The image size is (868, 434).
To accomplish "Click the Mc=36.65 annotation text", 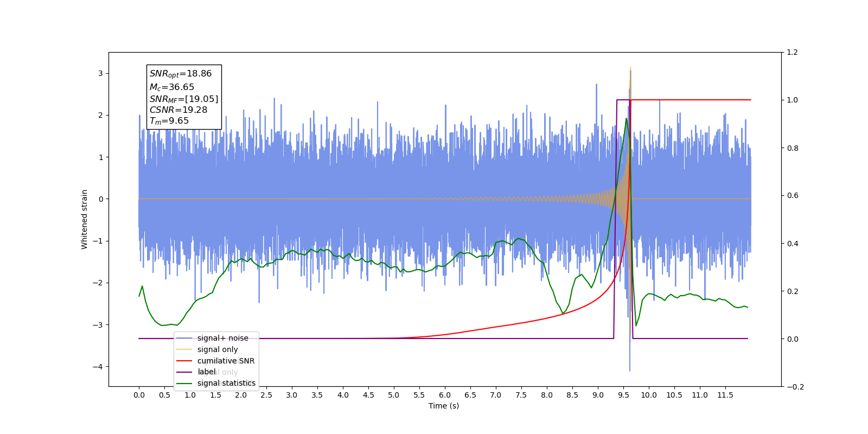I will [x=172, y=87].
